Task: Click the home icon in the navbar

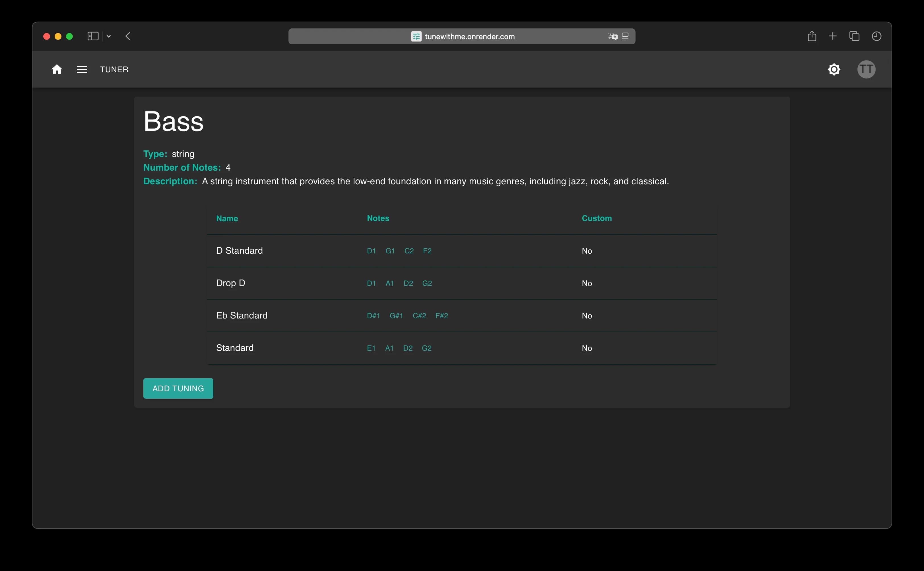Action: tap(57, 69)
